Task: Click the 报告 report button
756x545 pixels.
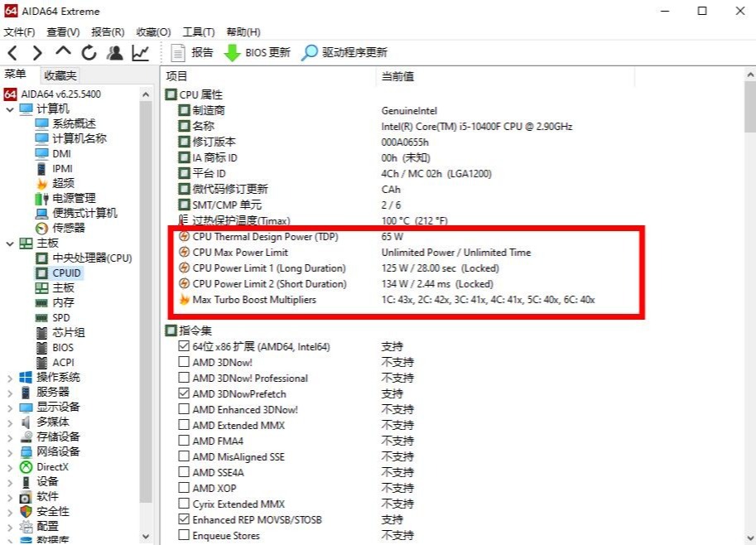Action: (192, 52)
